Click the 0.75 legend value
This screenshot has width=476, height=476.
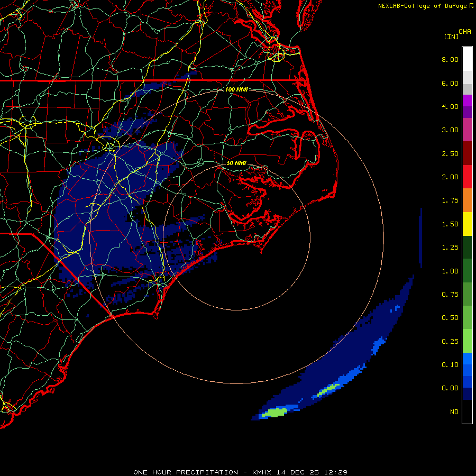pos(450,295)
